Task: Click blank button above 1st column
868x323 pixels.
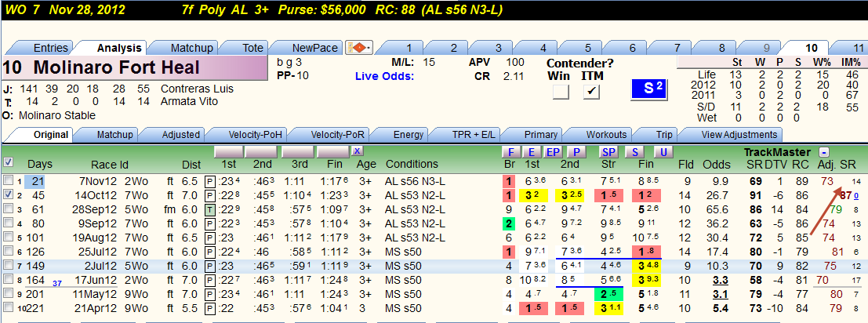Action: coord(229,151)
